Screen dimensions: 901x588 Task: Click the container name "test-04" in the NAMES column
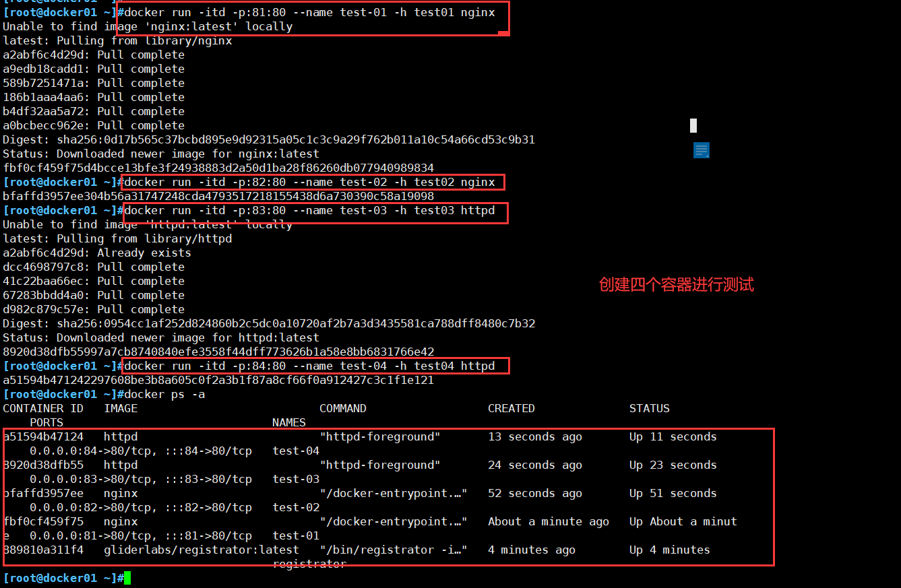[296, 451]
